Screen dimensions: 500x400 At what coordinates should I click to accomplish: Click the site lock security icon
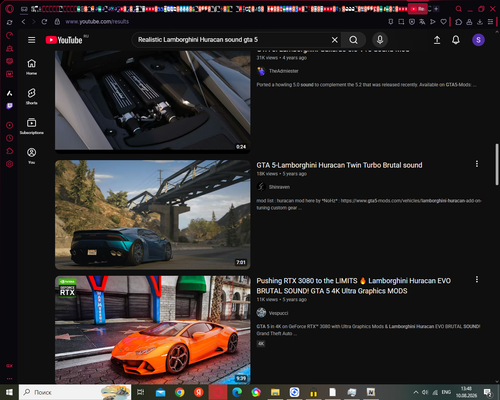click(x=57, y=22)
